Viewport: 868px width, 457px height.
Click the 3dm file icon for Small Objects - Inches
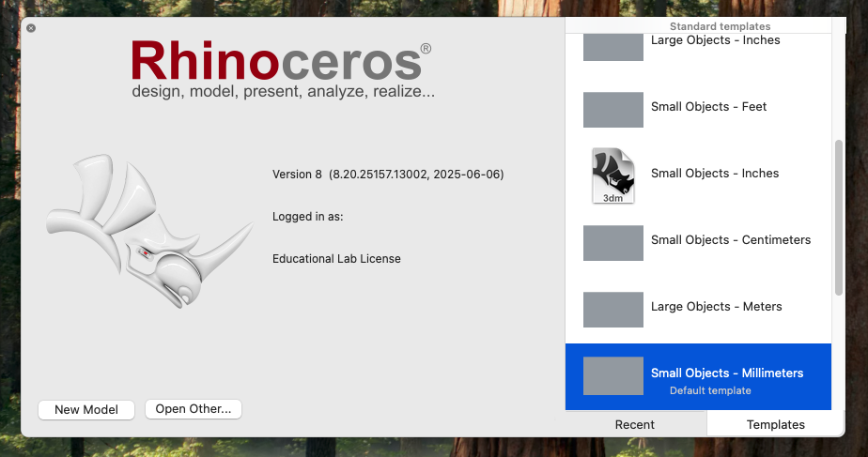(612, 175)
